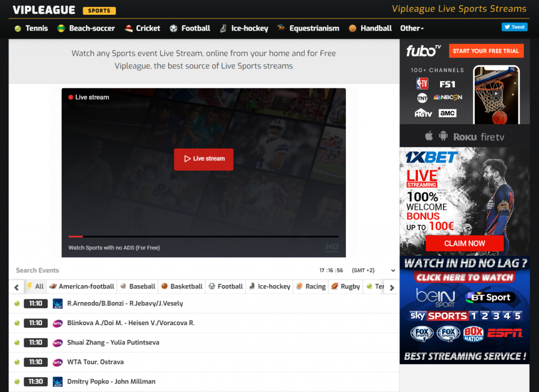Click the firetv logo

pyautogui.click(x=493, y=137)
